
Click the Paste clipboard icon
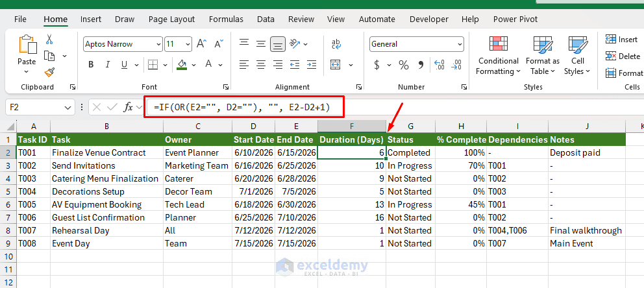point(27,45)
